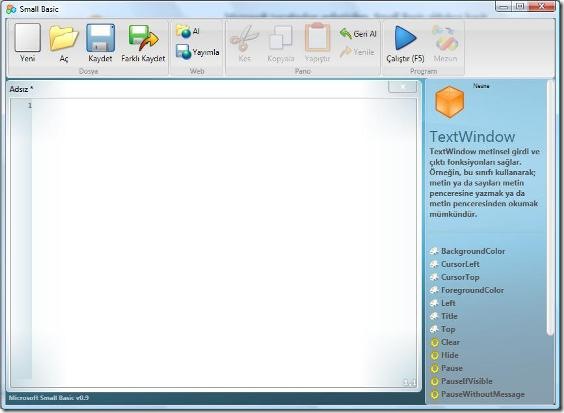Click the help panel vertical scrollbar

[x=550, y=208]
